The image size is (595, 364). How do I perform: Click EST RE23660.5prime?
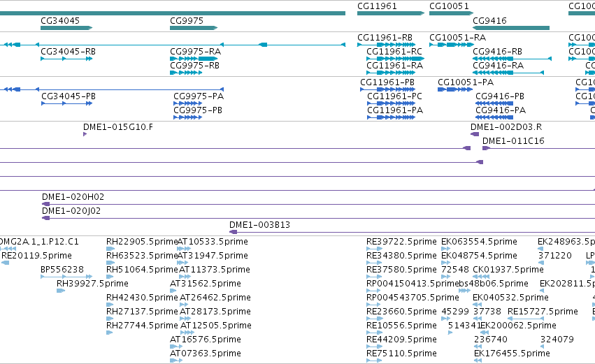click(x=374, y=319)
